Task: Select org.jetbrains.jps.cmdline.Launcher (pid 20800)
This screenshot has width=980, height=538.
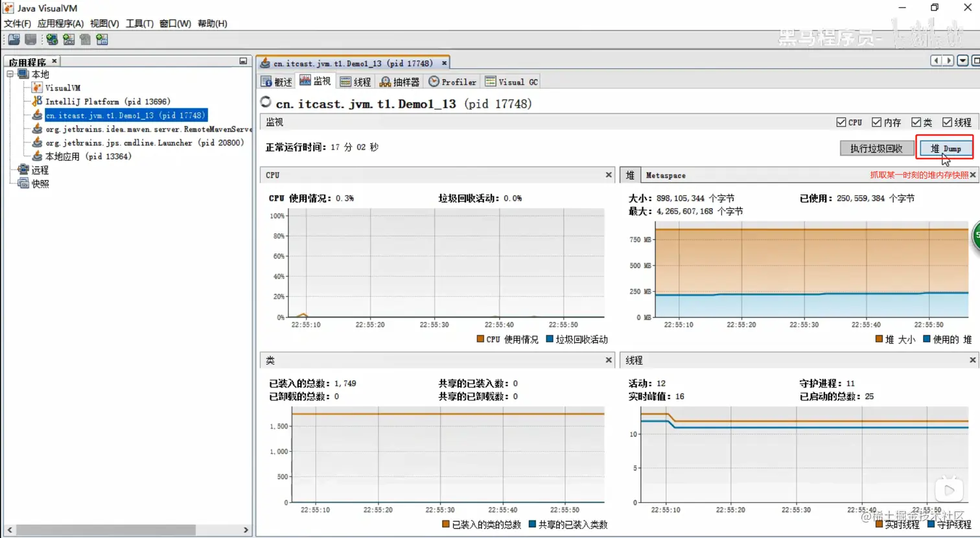Action: click(145, 143)
